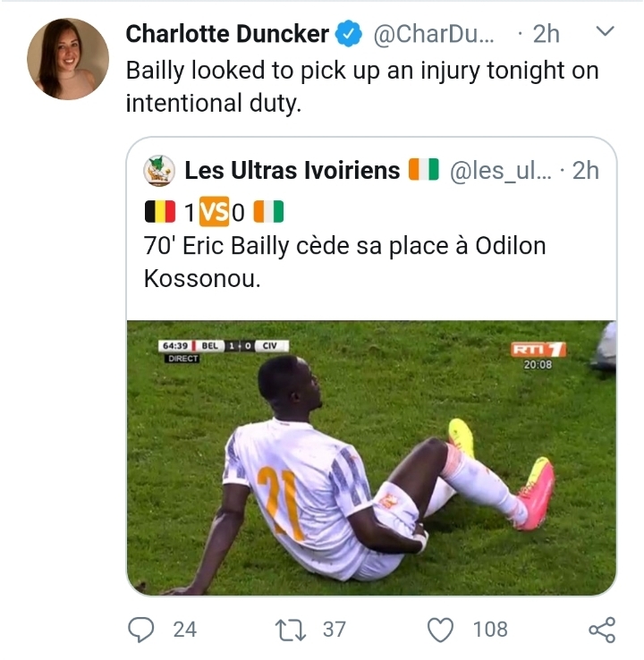Click the 37 retweets count

[334, 630]
